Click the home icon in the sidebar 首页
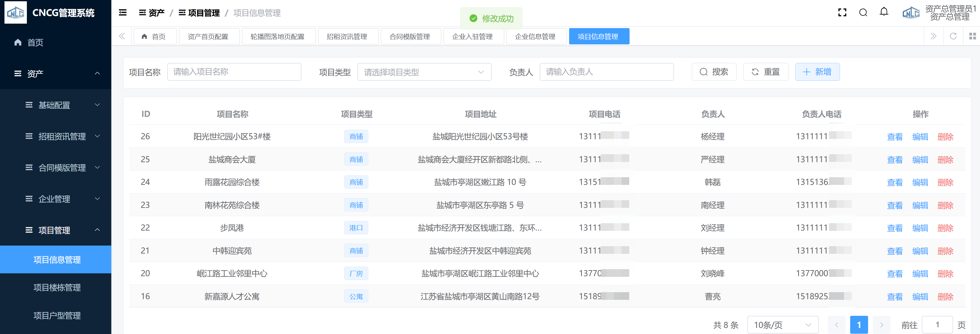The height and width of the screenshot is (334, 980). tap(18, 42)
